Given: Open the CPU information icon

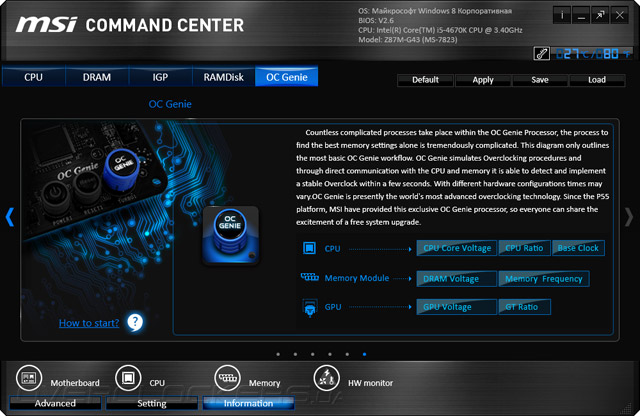Looking at the screenshot, I should click(x=128, y=378).
